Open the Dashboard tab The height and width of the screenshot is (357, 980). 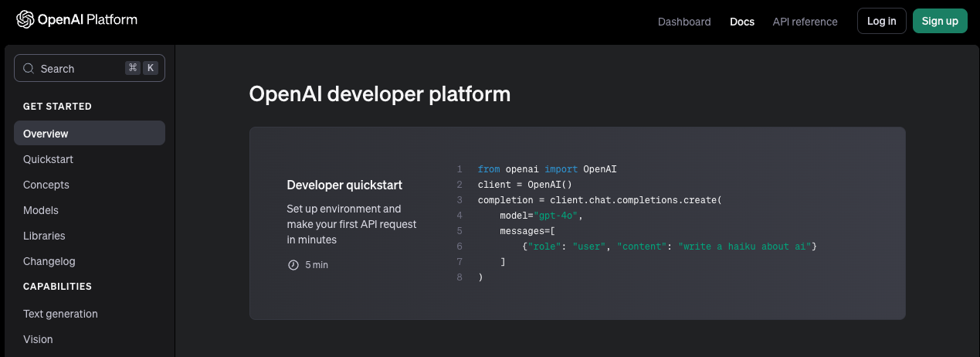pos(684,22)
